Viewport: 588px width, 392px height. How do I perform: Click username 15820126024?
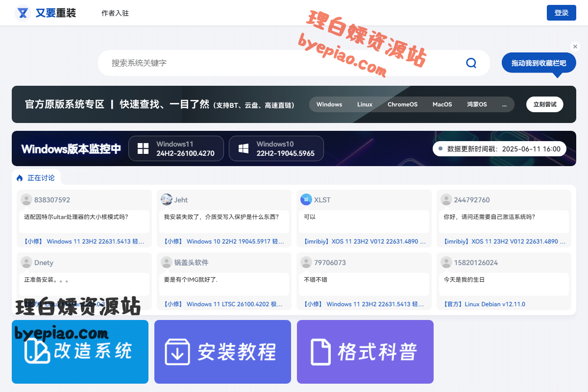coord(476,263)
